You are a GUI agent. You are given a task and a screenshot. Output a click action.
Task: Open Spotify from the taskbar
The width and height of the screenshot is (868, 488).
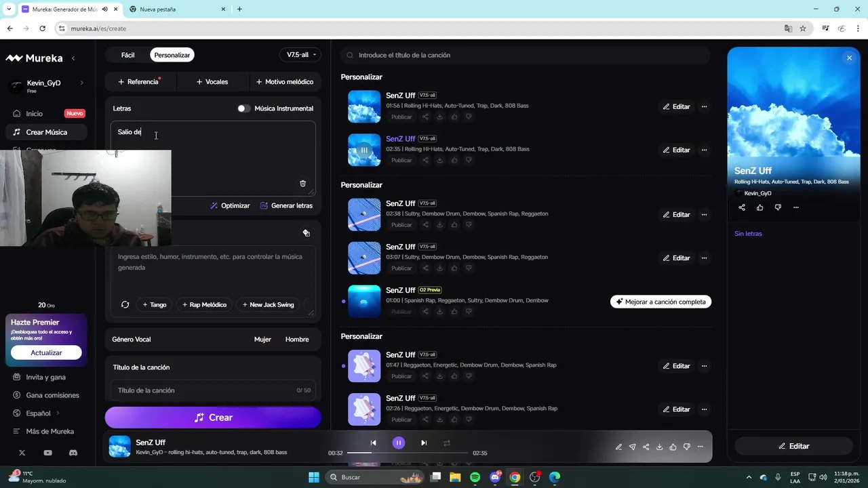pos(475,477)
